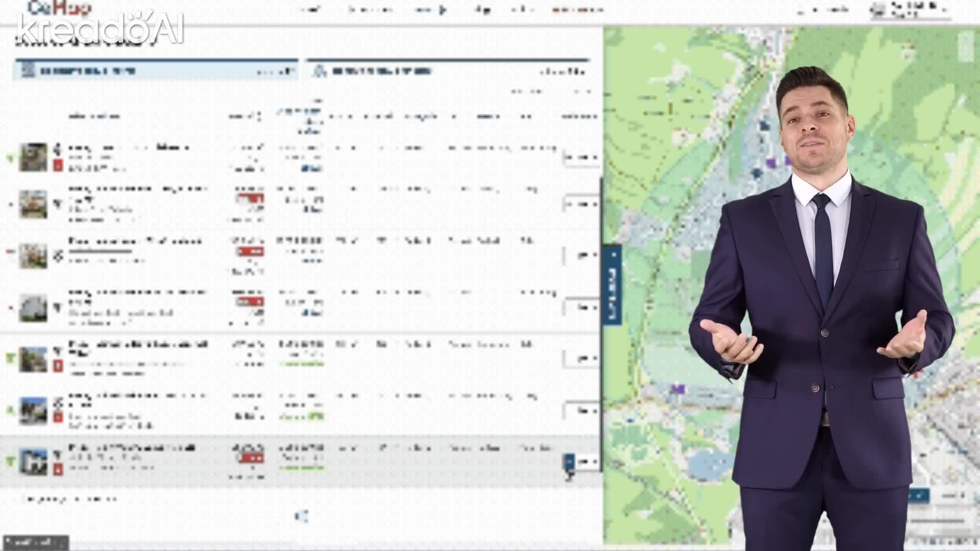The width and height of the screenshot is (980, 551).
Task: Open the action dropdown on the first listing row
Action: 581,157
